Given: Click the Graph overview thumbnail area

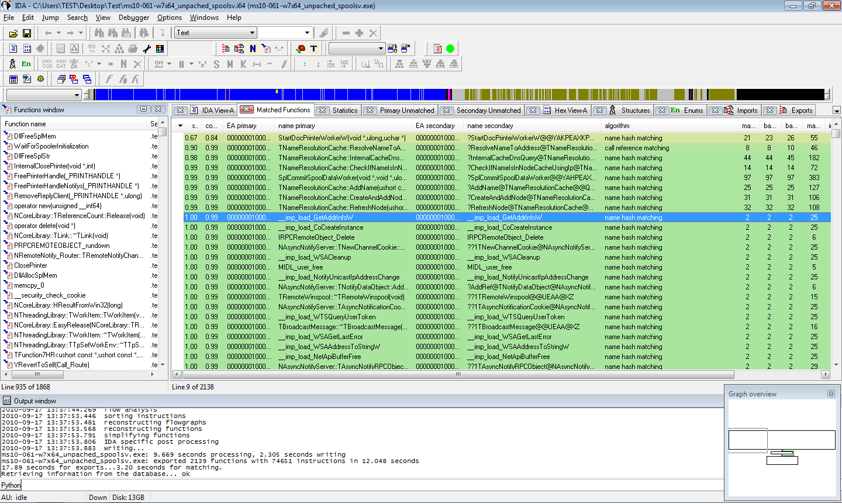Looking at the screenshot, I should [782, 447].
